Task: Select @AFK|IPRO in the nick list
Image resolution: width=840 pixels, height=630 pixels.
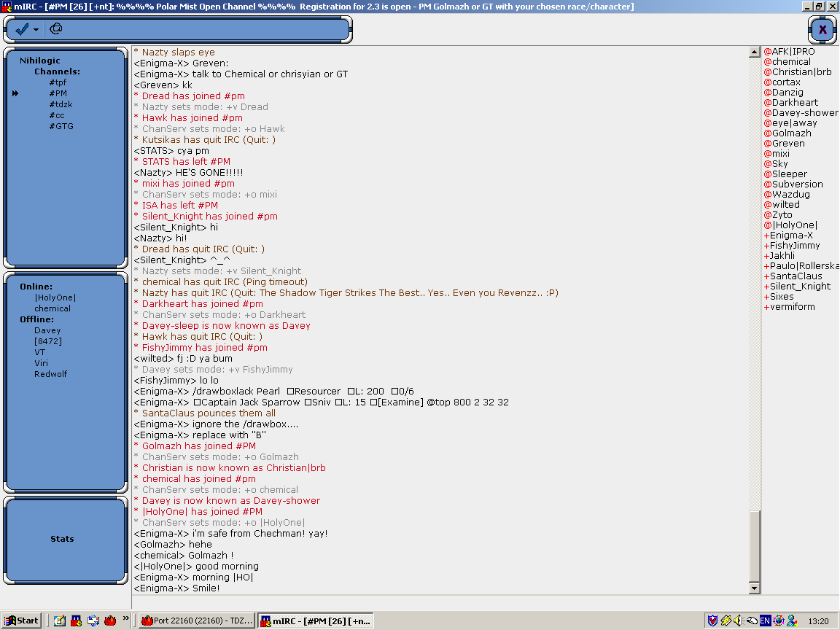Action: 789,52
